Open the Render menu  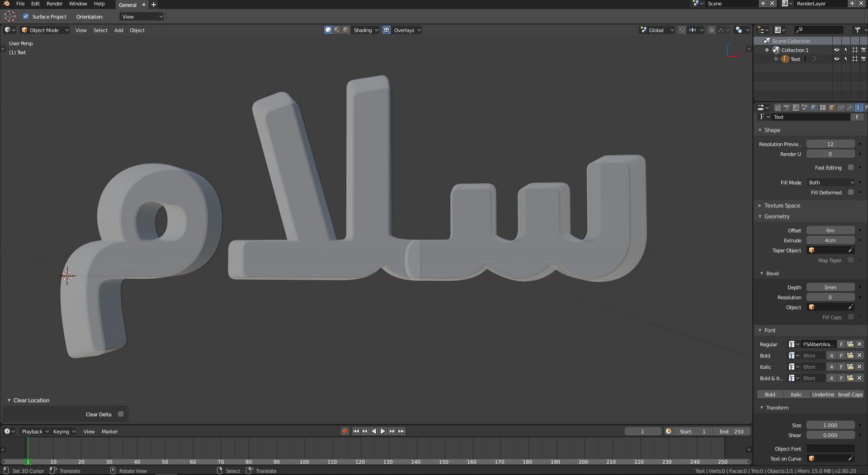pos(54,4)
